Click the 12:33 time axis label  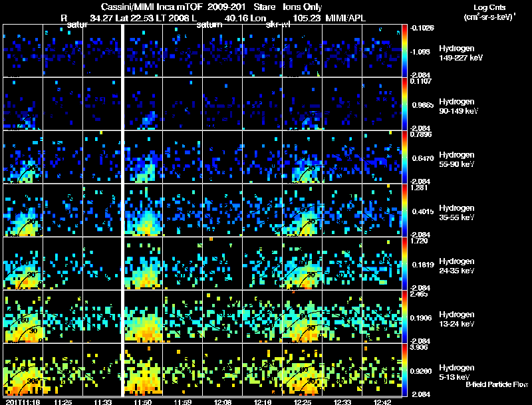342,402
